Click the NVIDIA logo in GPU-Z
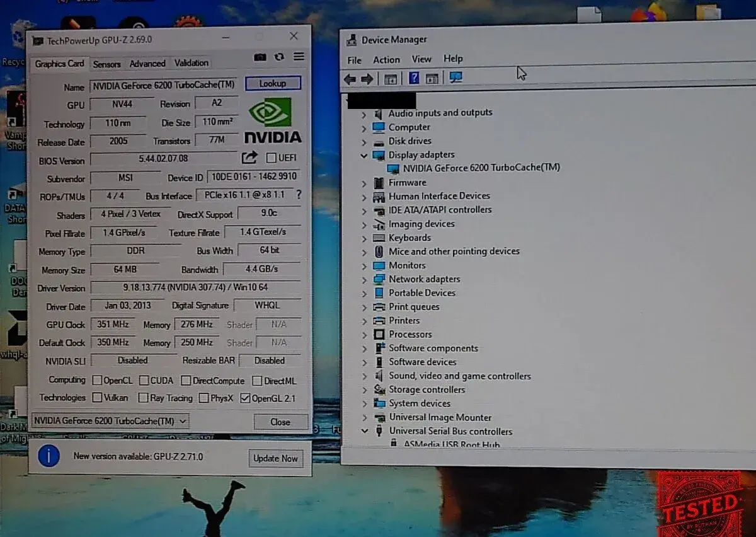This screenshot has width=756, height=537. pos(272,121)
